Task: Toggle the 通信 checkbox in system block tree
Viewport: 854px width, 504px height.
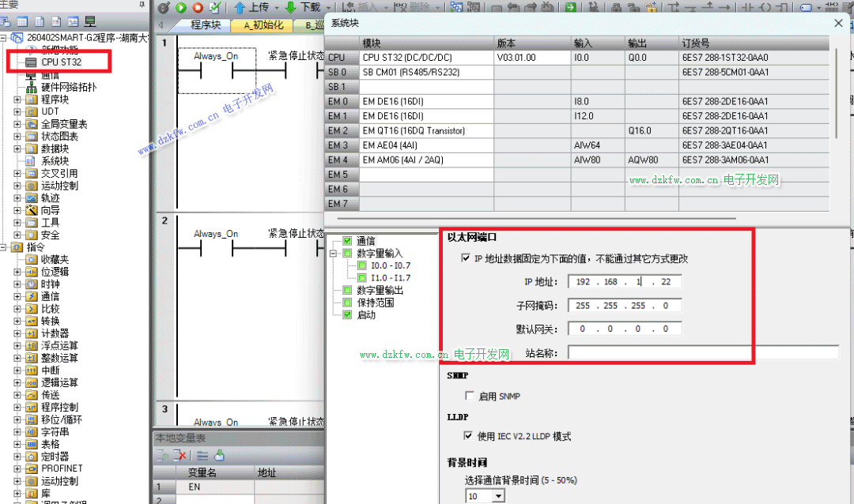Action: (347, 241)
